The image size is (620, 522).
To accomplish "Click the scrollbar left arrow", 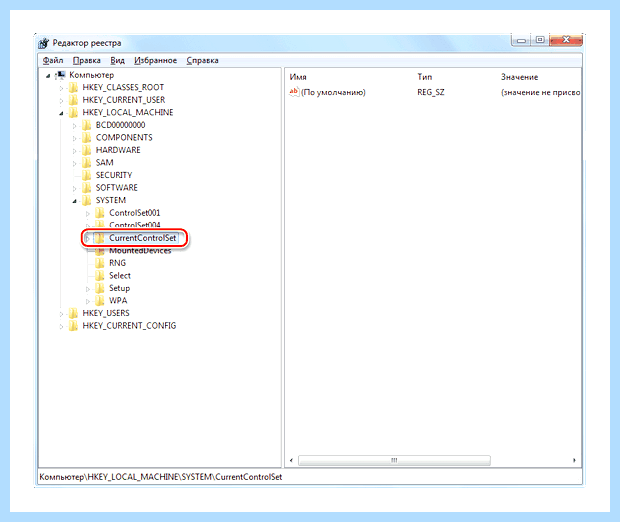I will pos(291,460).
